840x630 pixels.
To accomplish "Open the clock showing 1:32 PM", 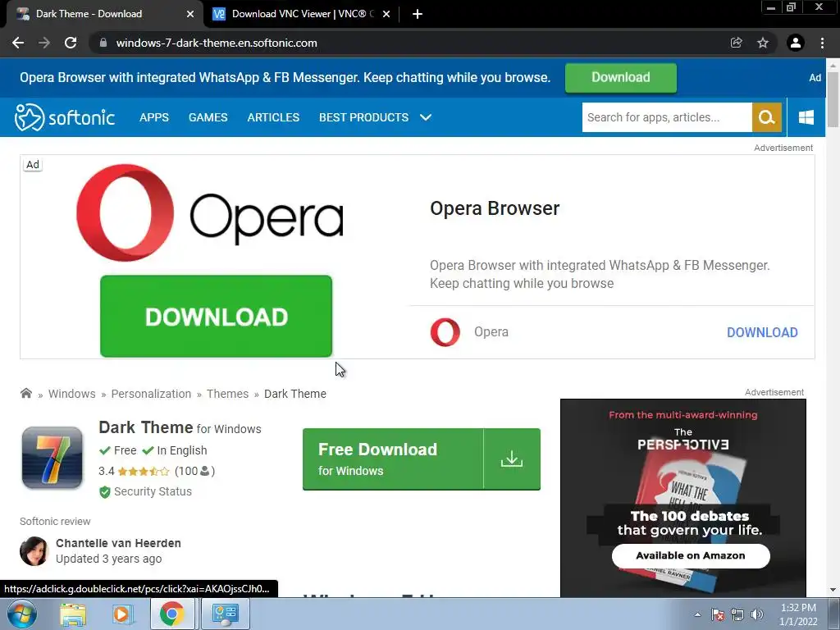I will point(798,614).
